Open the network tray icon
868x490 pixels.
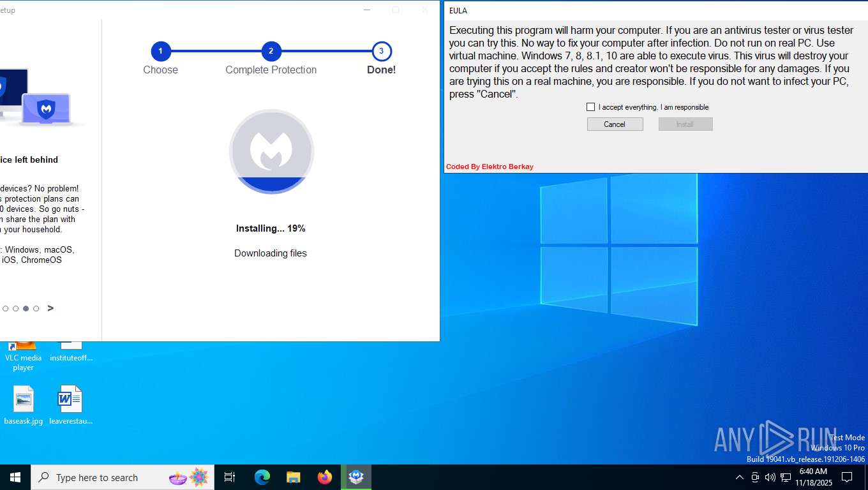pos(786,477)
